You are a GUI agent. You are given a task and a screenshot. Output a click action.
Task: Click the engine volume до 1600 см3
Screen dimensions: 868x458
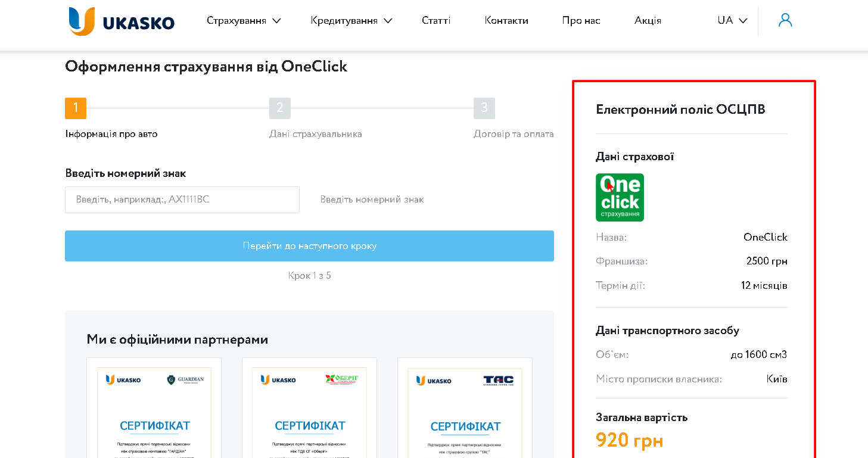pos(759,355)
